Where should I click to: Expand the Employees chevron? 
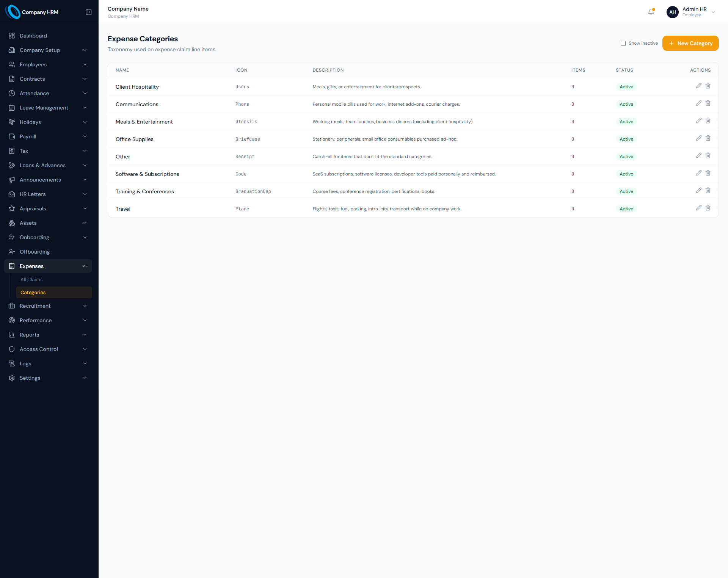point(85,64)
